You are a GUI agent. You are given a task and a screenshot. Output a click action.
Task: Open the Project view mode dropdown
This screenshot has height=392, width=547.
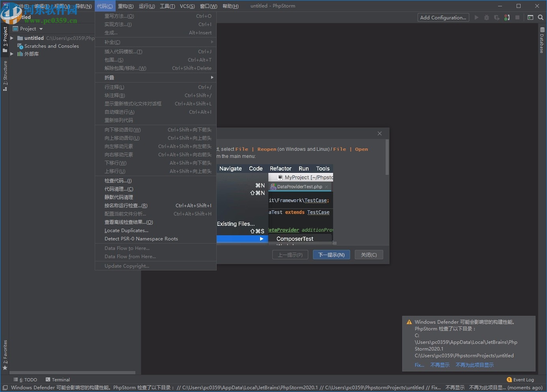pos(41,28)
